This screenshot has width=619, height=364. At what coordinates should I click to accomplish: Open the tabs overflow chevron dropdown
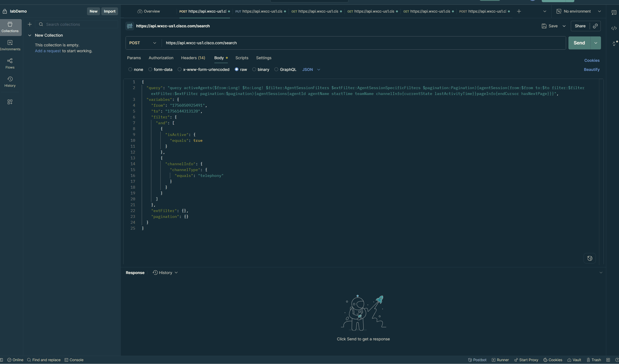click(545, 11)
